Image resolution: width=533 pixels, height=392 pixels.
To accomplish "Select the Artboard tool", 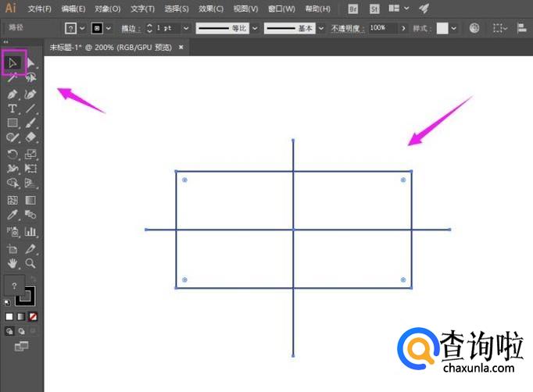I will coord(13,249).
